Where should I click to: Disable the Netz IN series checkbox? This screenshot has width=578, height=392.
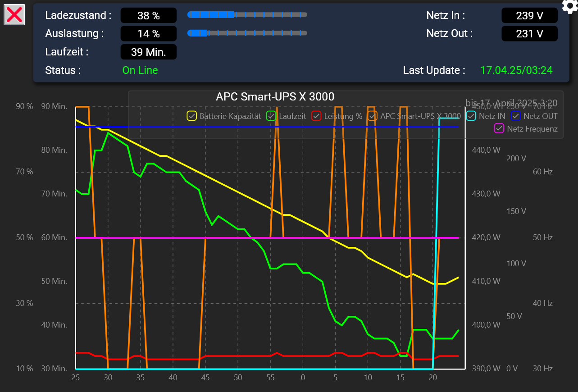pos(471,116)
